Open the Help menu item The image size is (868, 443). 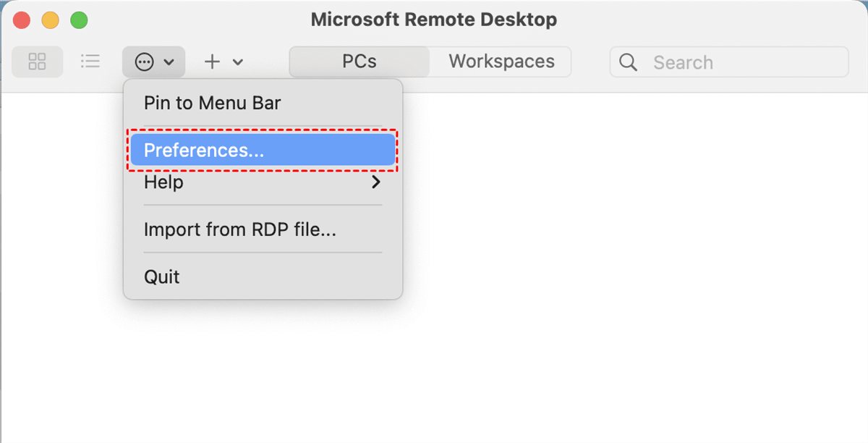[164, 182]
